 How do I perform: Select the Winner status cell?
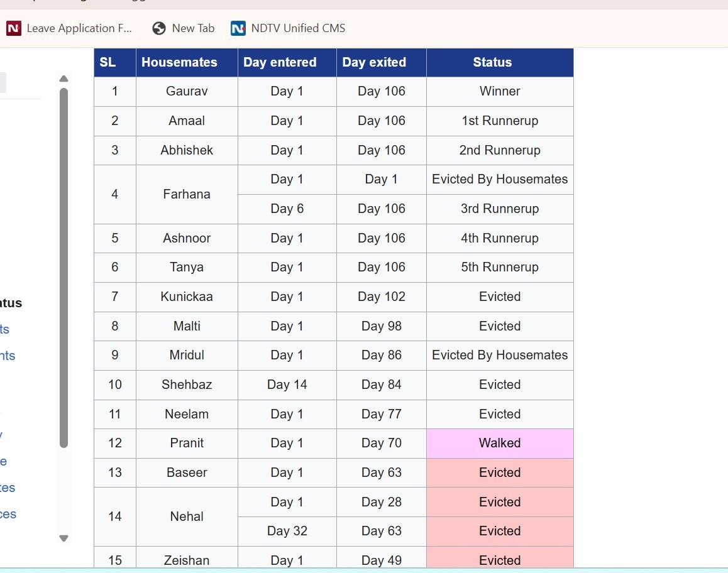coord(500,91)
